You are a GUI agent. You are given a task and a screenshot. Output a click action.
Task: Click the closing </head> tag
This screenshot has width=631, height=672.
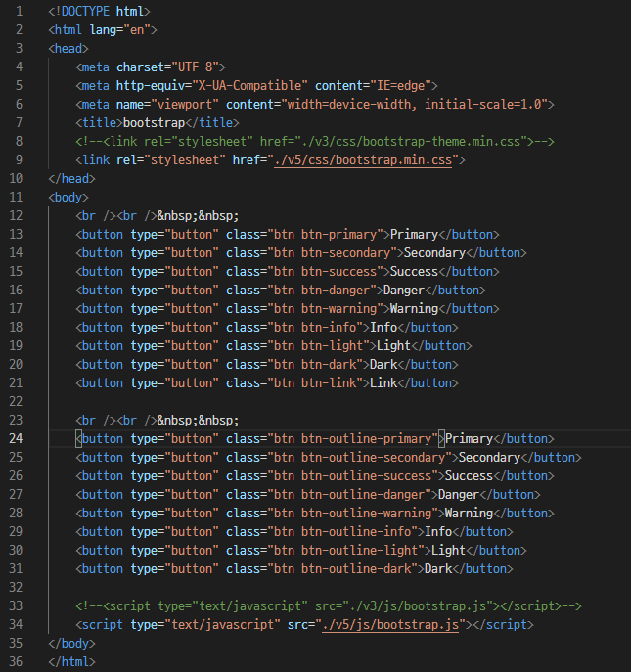(71, 179)
